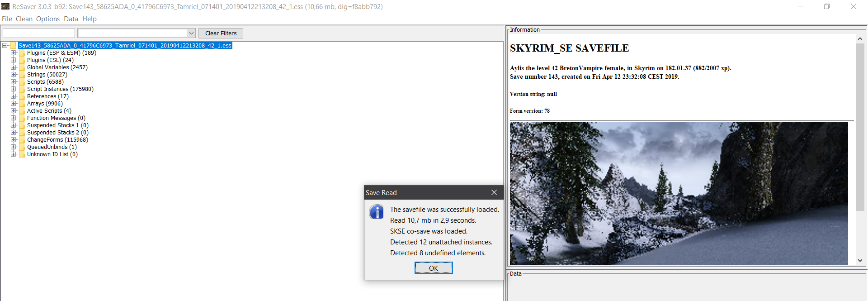The width and height of the screenshot is (868, 301).
Task: Click folder icon of Suspended Stacks 1
Action: 22,125
